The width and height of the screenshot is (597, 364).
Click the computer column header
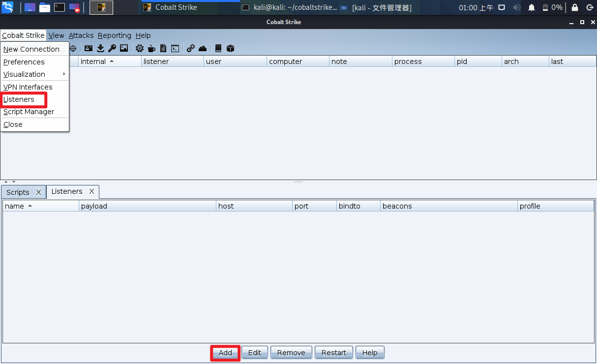tap(298, 61)
